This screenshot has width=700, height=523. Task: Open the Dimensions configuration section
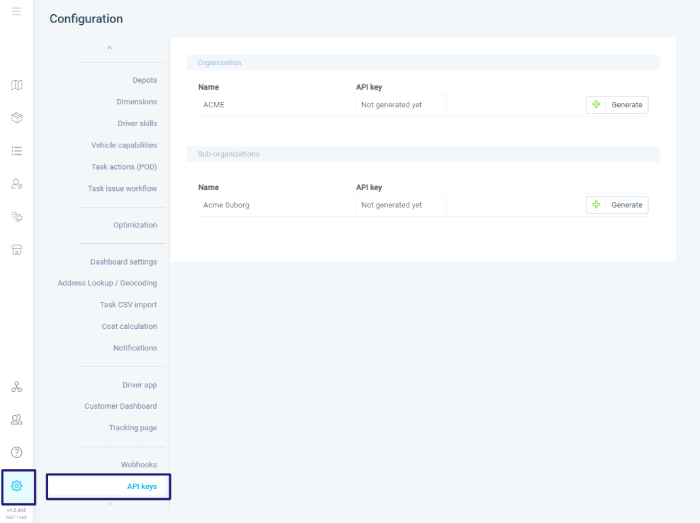[137, 102]
